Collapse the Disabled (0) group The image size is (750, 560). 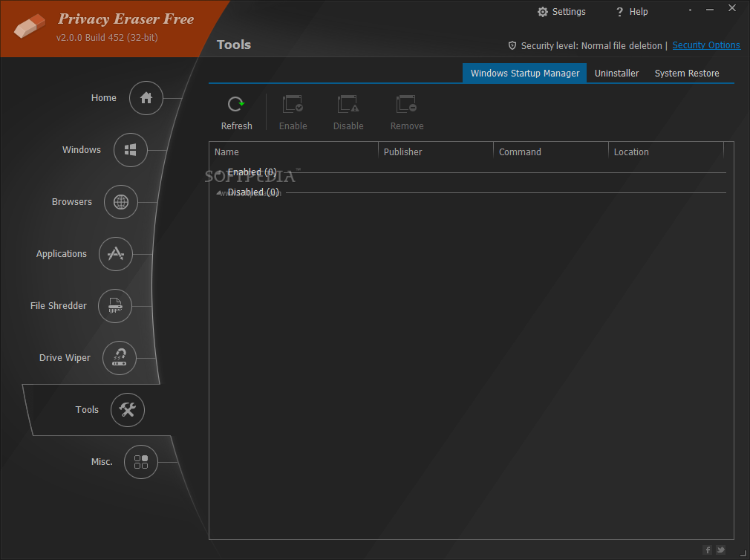[219, 192]
